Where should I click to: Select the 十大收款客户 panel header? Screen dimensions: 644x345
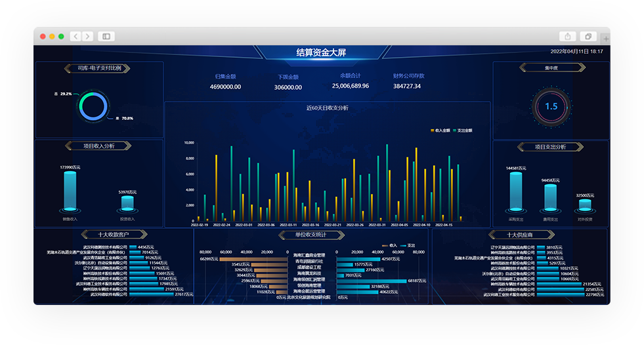point(105,234)
